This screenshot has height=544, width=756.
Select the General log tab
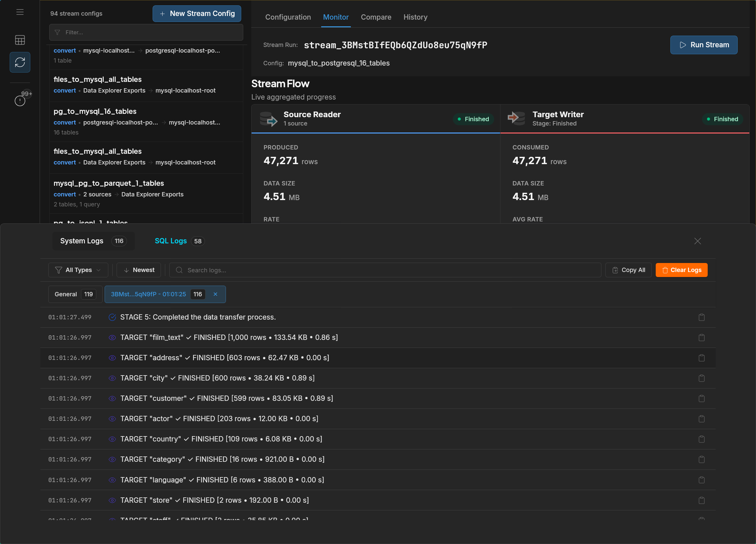[75, 294]
